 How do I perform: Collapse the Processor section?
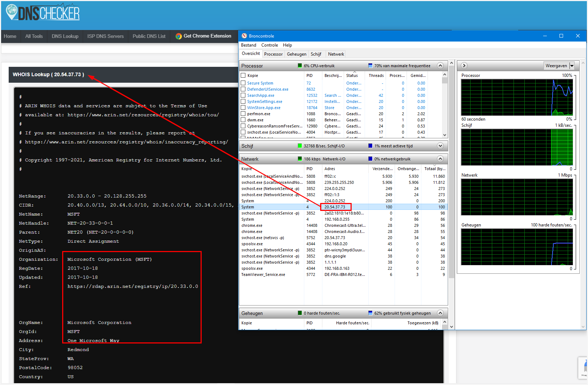[440, 66]
